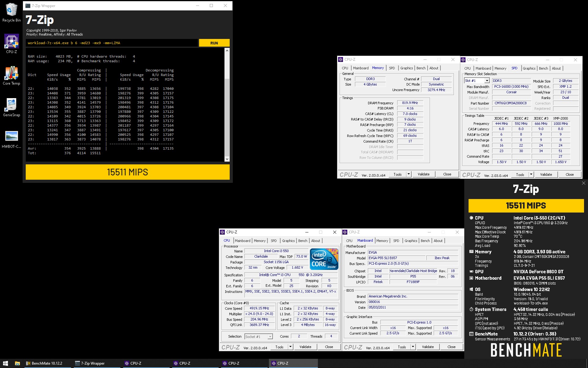The image size is (588, 368).
Task: Click the Corsair module manufacturer field
Action: (511, 92)
